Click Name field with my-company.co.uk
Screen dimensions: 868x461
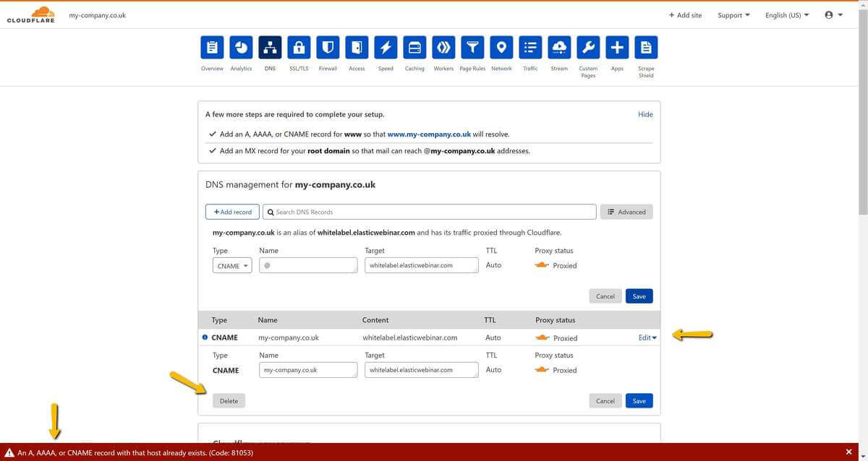pyautogui.click(x=308, y=370)
